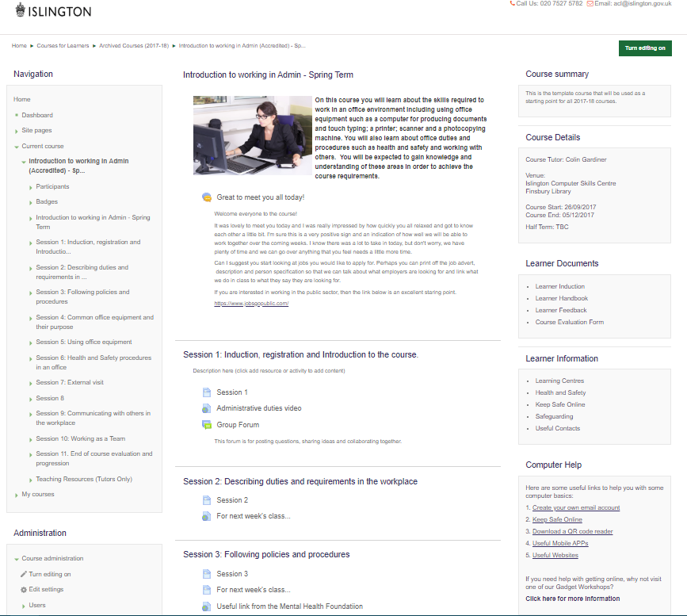Image resolution: width=687 pixels, height=616 pixels.
Task: Click the envelope email icon in header
Action: pyautogui.click(x=590, y=3)
